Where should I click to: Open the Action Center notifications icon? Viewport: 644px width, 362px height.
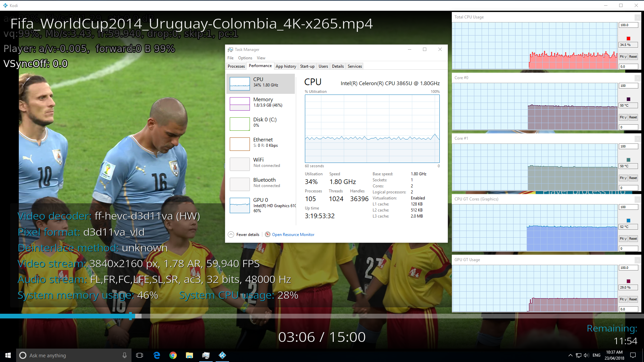coord(633,355)
